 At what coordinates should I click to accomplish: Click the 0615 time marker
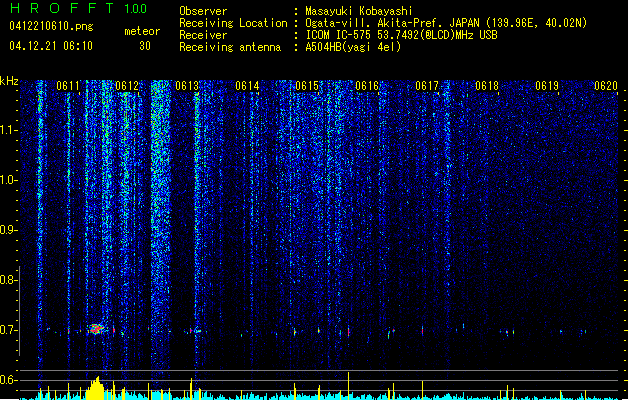pyautogui.click(x=307, y=86)
